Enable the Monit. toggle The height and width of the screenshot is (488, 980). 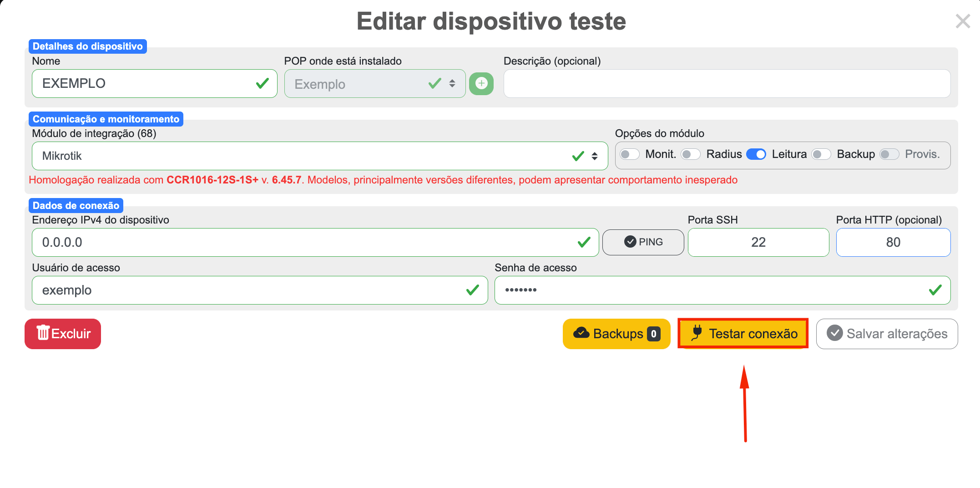(629, 154)
